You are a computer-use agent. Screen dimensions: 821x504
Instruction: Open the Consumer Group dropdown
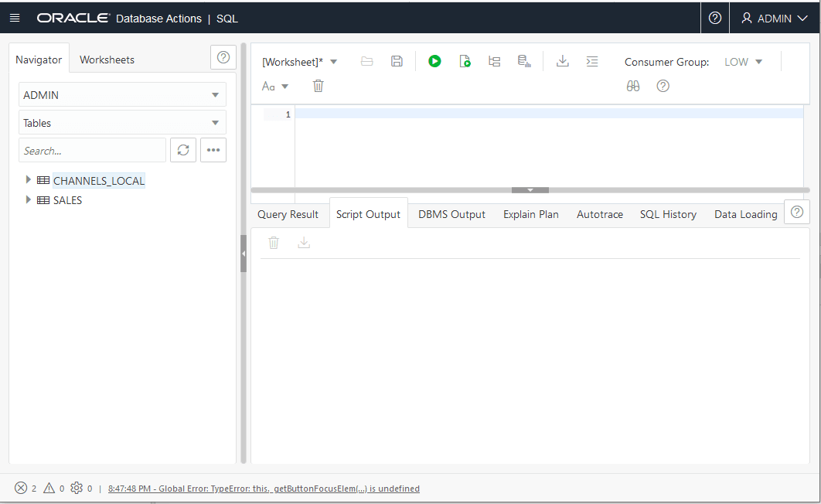click(x=743, y=62)
